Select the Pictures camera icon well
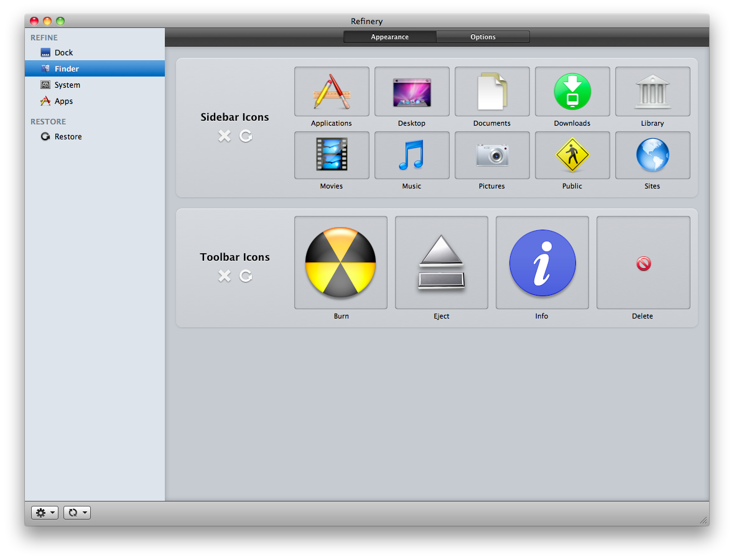734x560 pixels. pyautogui.click(x=492, y=155)
